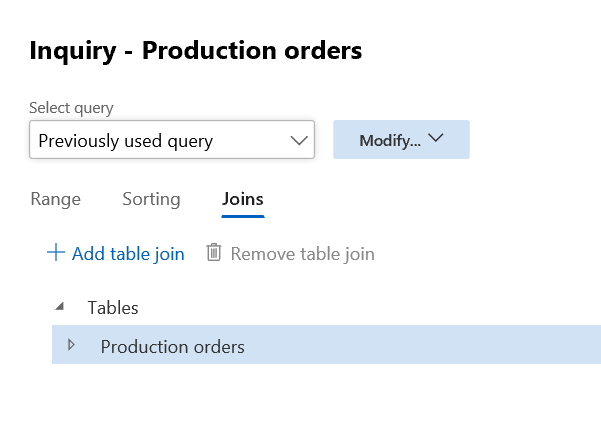601x428 pixels.
Task: Click empty area of highlighted Production orders row
Action: (x=430, y=346)
